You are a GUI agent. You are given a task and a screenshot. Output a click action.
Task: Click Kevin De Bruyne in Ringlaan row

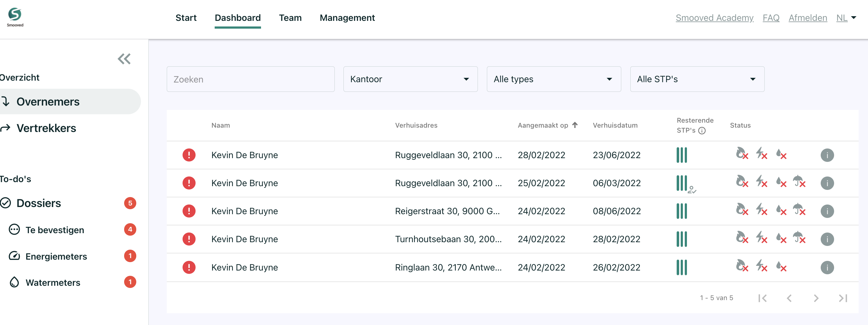pos(245,267)
